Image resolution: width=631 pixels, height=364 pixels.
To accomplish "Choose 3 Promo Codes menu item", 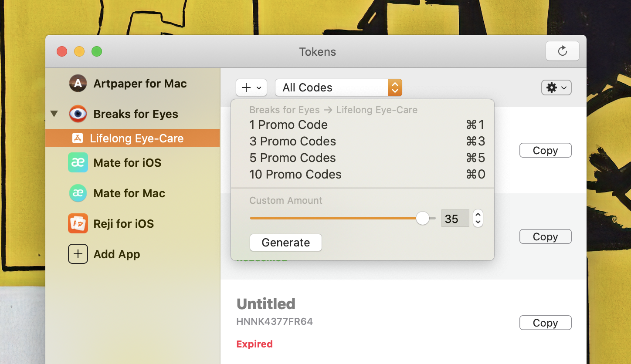I will coord(363,141).
